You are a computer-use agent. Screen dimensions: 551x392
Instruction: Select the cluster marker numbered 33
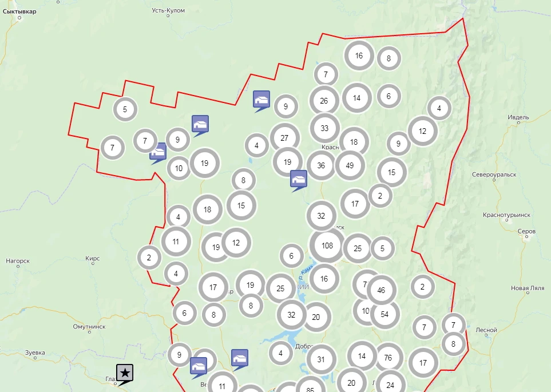324,128
